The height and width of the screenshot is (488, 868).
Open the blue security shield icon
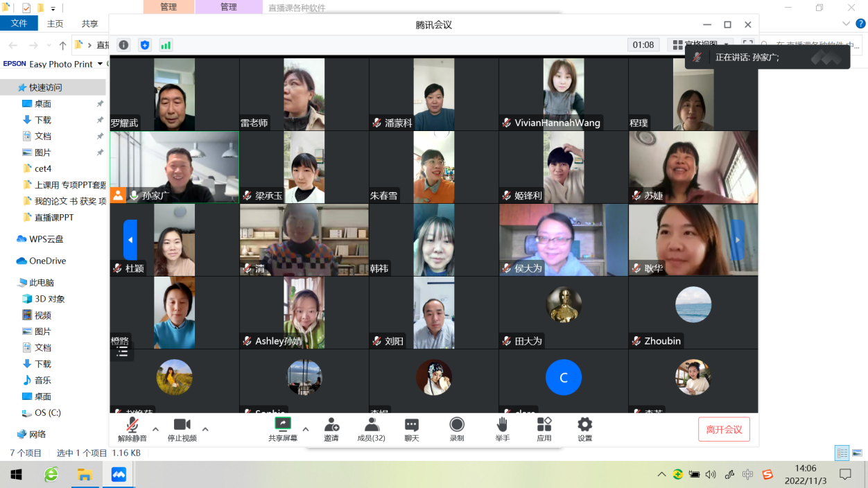[144, 45]
